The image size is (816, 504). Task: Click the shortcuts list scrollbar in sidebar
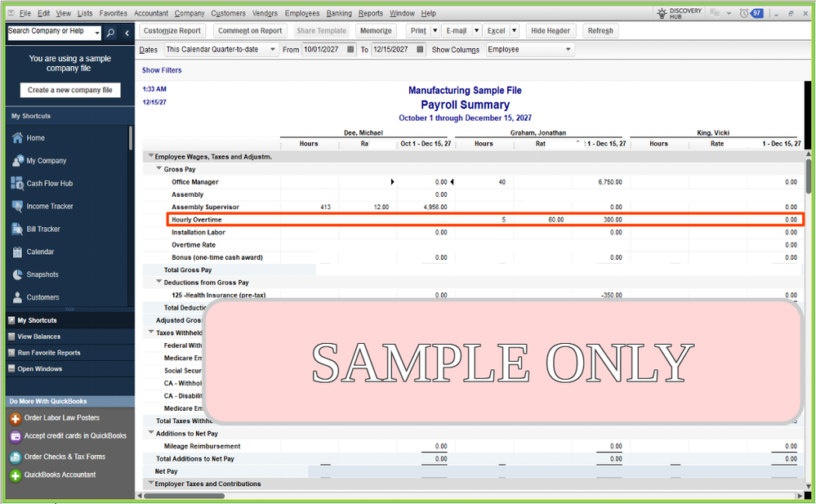tap(131, 139)
